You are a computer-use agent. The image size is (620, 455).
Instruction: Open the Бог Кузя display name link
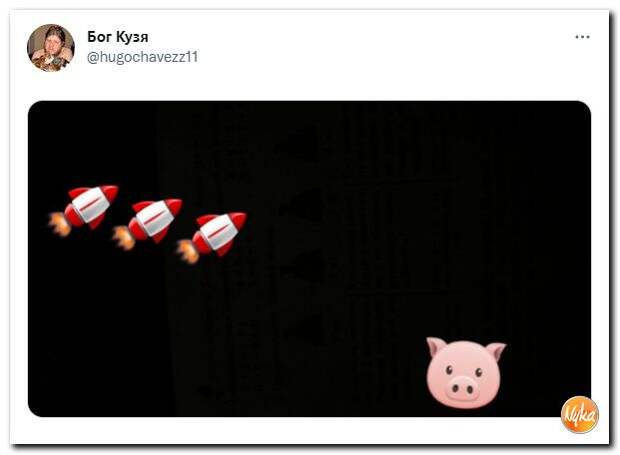pyautogui.click(x=117, y=37)
